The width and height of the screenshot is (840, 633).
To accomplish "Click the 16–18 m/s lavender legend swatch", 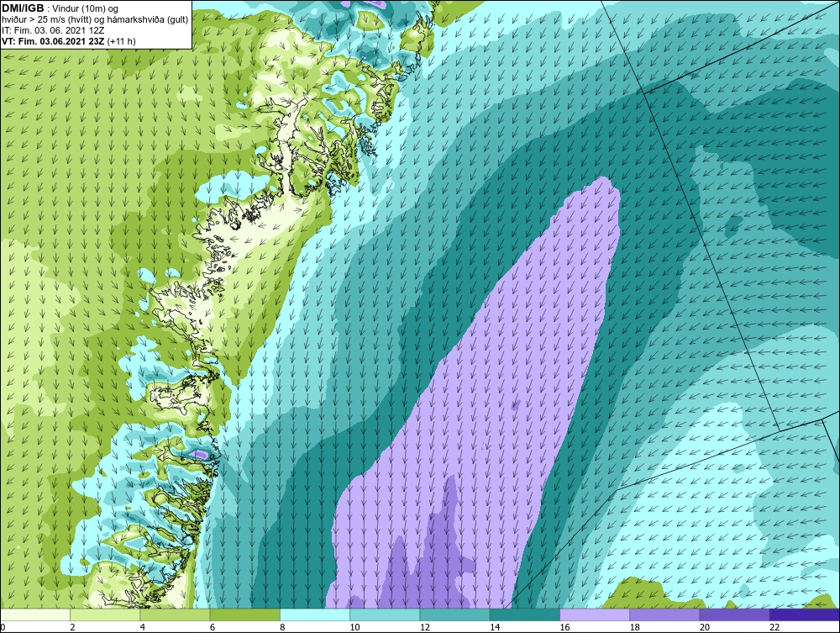I will click(x=595, y=615).
